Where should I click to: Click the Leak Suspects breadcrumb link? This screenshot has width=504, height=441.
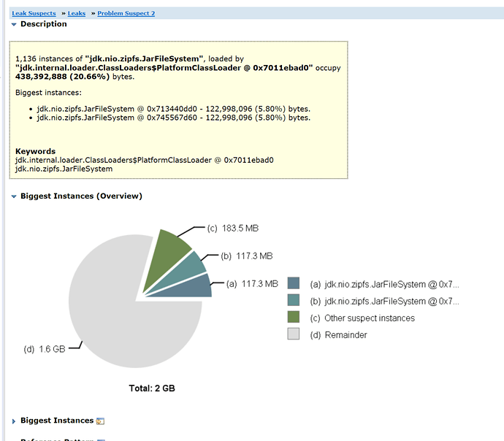point(34,13)
